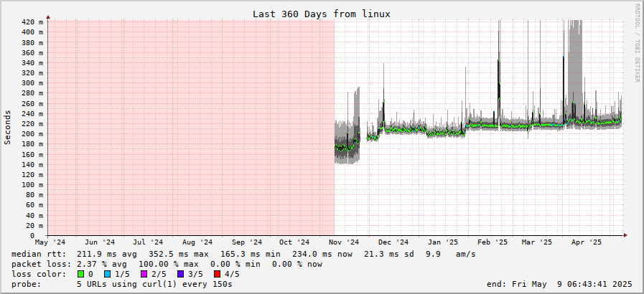Click the green loss color swatch for 0
This screenshot has height=294, width=644.
(x=80, y=274)
